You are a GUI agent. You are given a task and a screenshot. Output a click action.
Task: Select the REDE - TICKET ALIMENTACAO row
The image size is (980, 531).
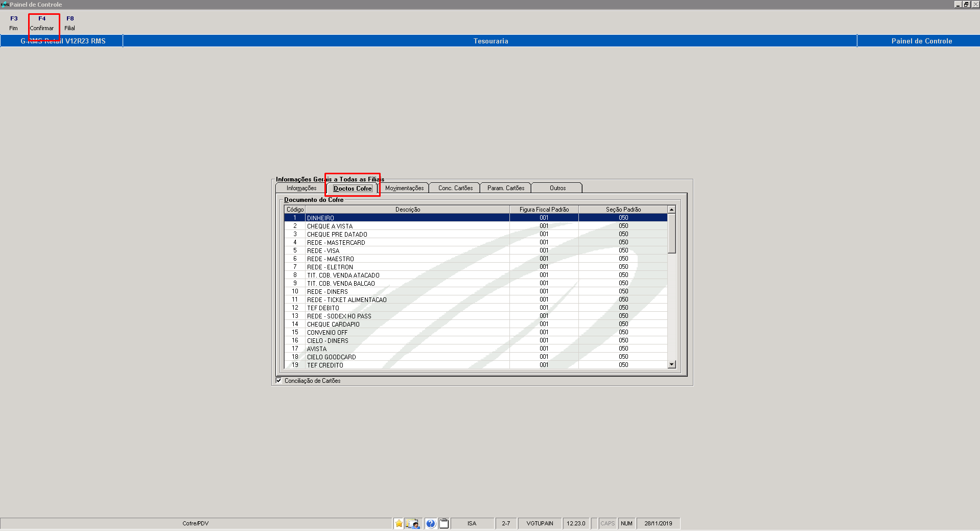(x=476, y=299)
